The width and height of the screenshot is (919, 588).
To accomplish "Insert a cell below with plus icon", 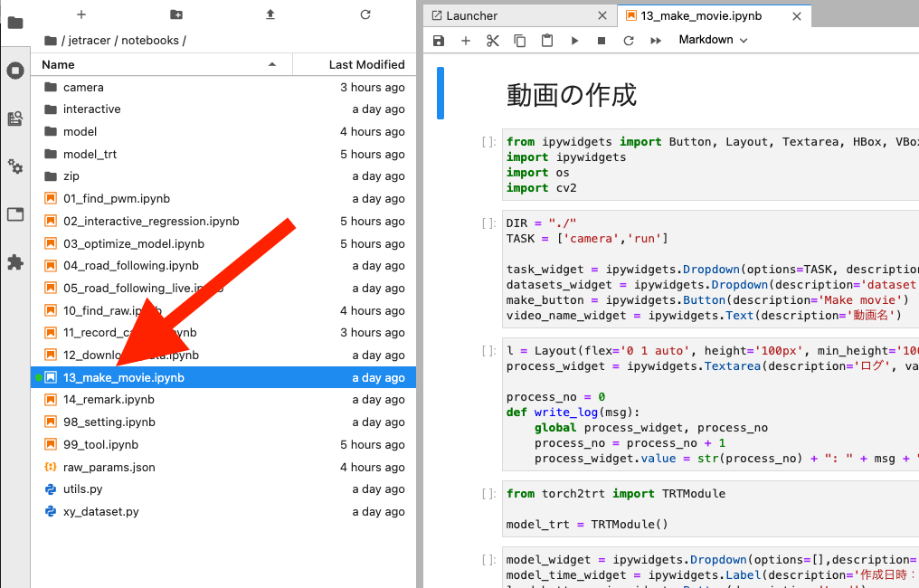I will [465, 41].
